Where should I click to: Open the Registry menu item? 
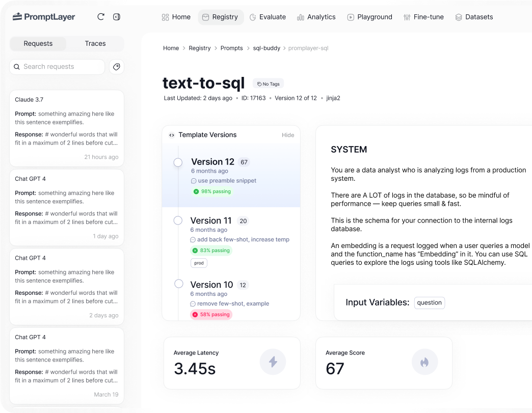click(x=221, y=17)
